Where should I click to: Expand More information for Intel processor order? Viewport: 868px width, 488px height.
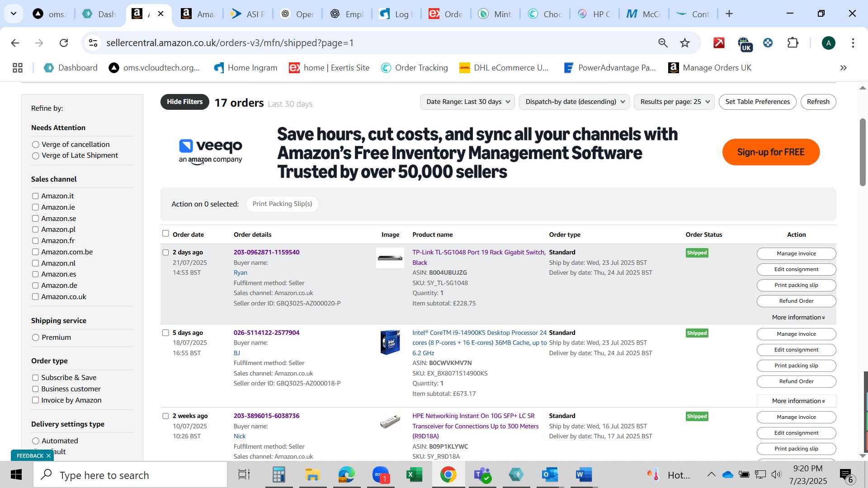(798, 401)
